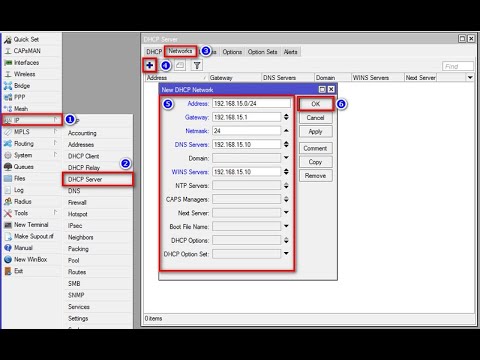
Task: Choose DHCP Server from IP submenu
Action: point(98,179)
